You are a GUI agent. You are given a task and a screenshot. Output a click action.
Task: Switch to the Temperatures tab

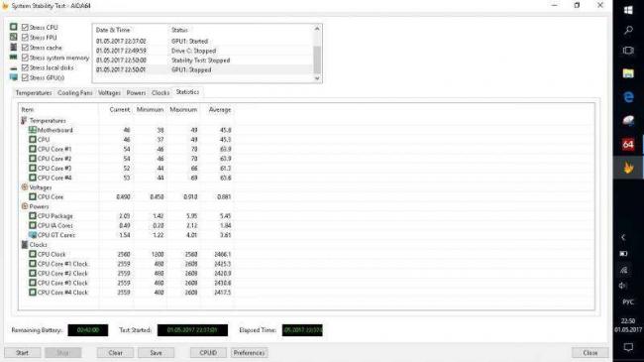coord(34,93)
